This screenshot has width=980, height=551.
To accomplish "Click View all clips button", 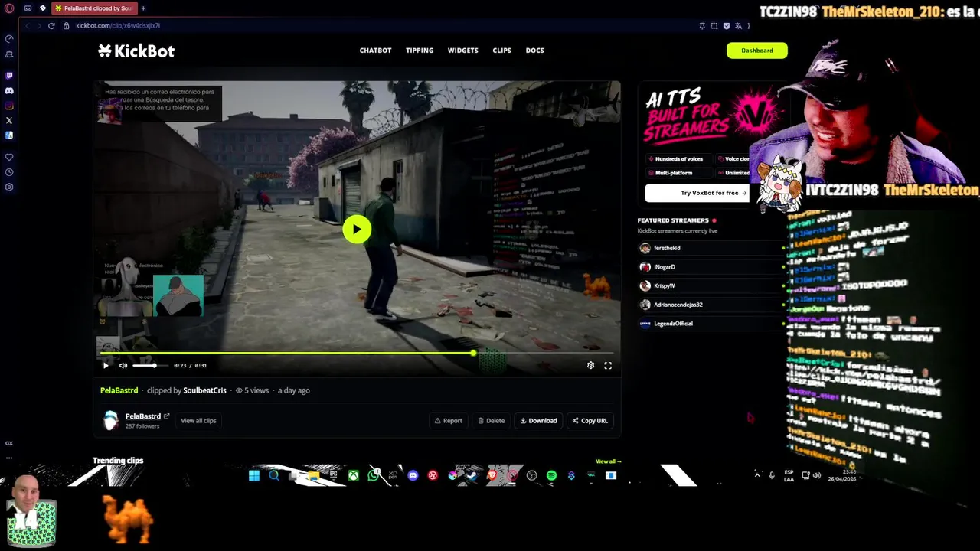I will point(198,420).
